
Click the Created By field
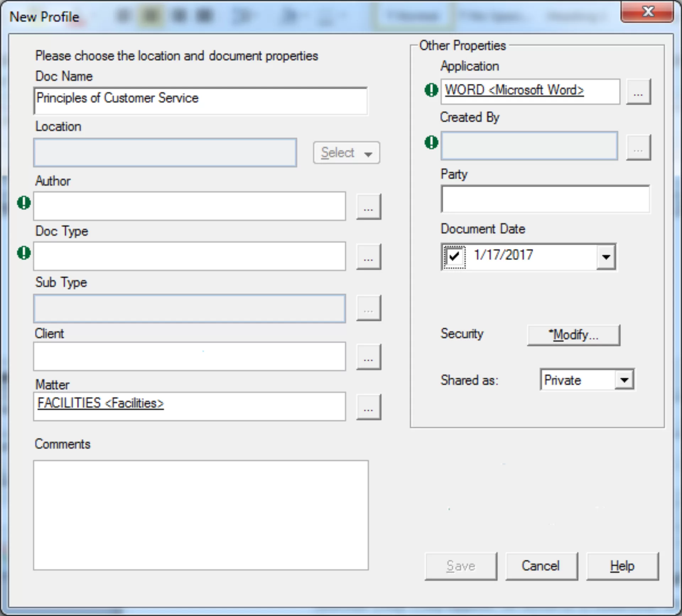point(529,146)
